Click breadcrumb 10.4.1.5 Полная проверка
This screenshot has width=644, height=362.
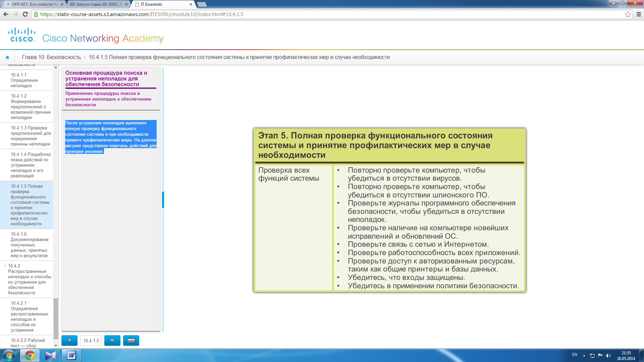(239, 57)
